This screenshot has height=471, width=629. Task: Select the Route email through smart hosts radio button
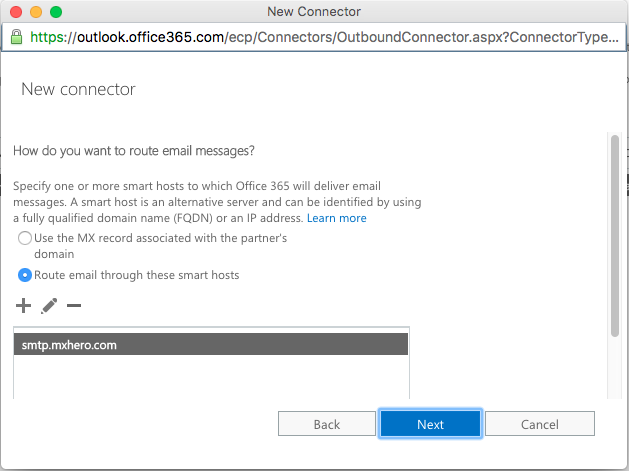point(25,275)
